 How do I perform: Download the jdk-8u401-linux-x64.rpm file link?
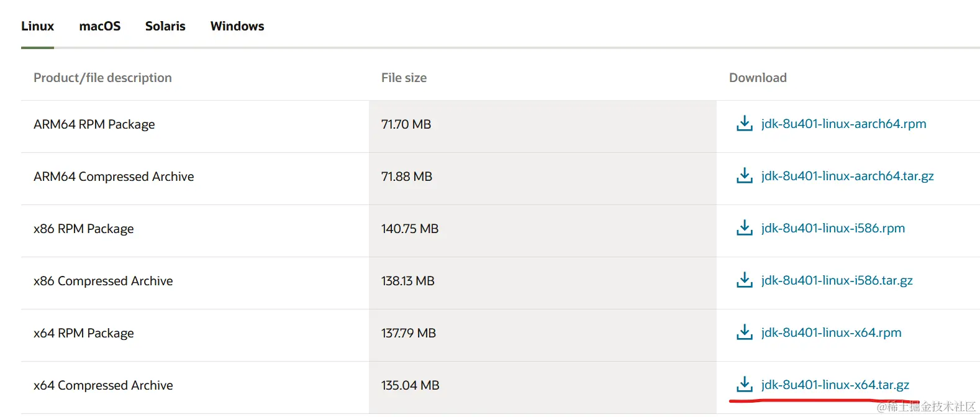click(x=831, y=332)
